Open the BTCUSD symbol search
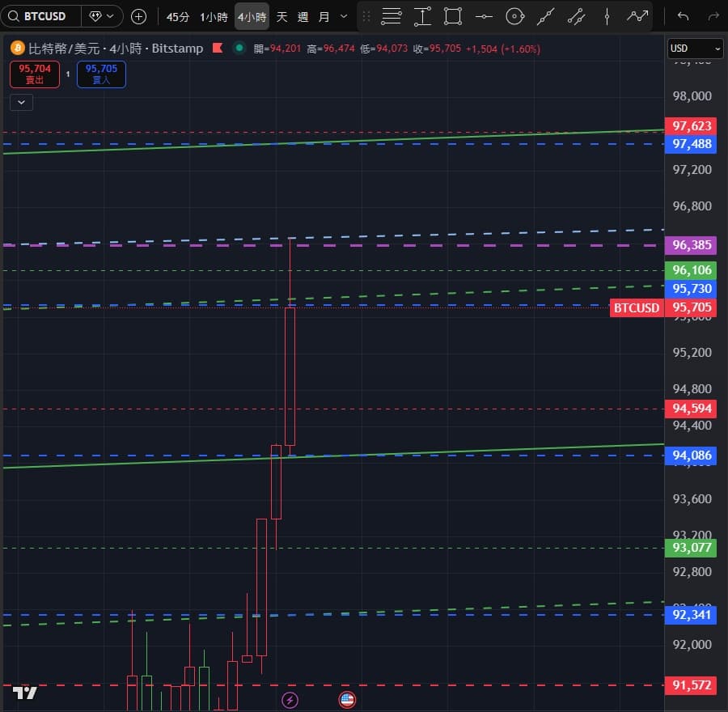The width and height of the screenshot is (728, 712). tap(41, 17)
